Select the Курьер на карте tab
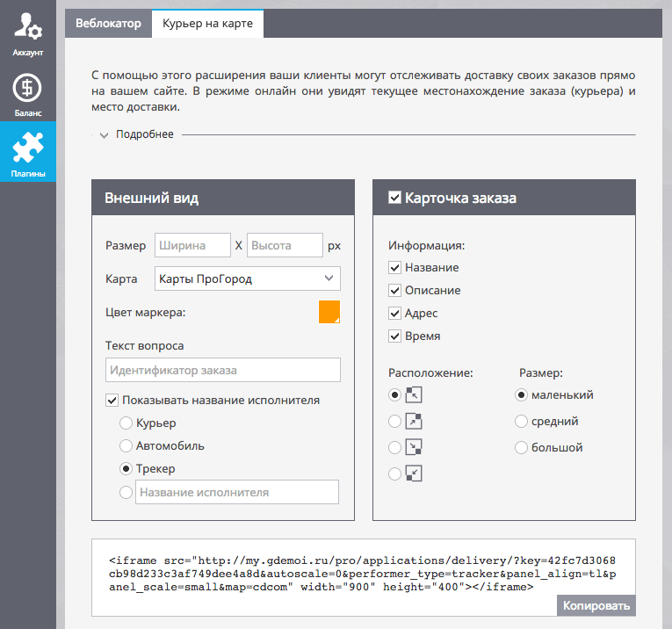 pyautogui.click(x=207, y=24)
